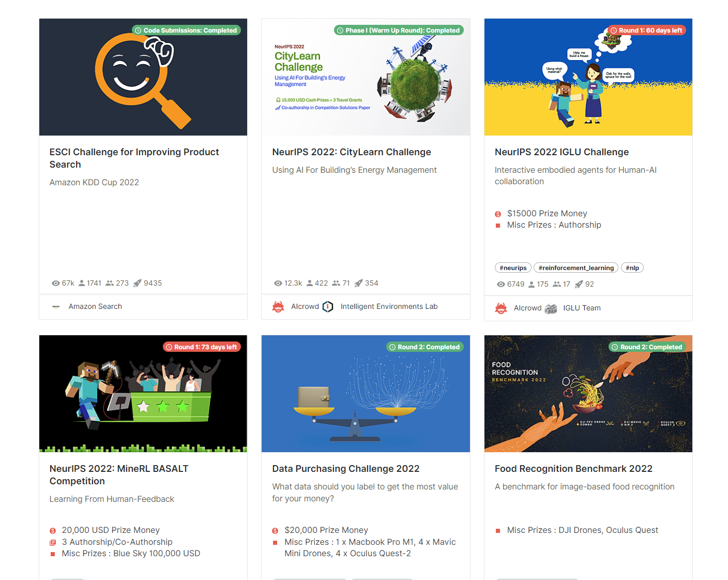Image resolution: width=728 pixels, height=580 pixels.
Task: Open the NeurIPS 2022 IGLU Challenge title
Action: [x=562, y=152]
